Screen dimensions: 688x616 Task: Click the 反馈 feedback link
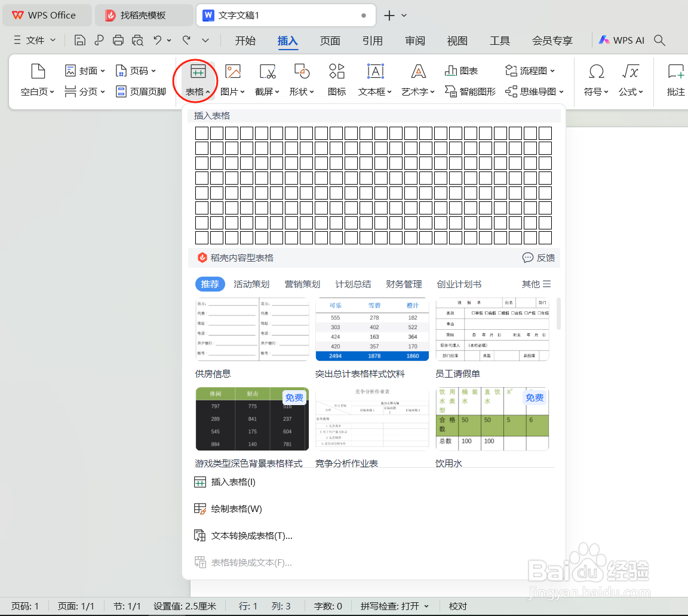click(x=539, y=258)
